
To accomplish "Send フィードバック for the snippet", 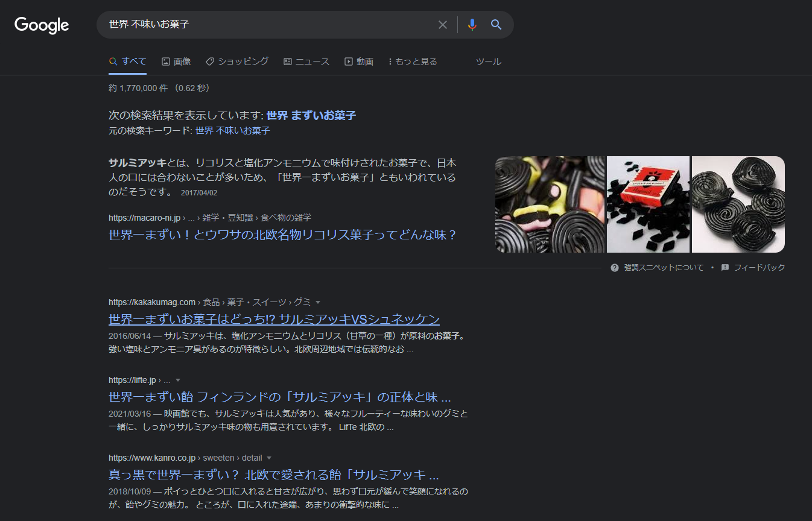I will click(x=759, y=268).
